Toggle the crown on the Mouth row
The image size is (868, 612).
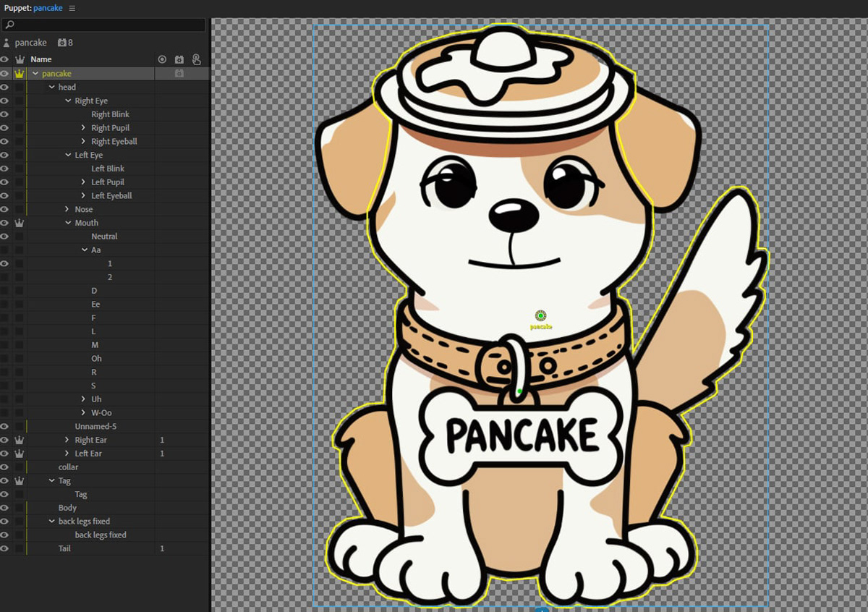pos(20,223)
